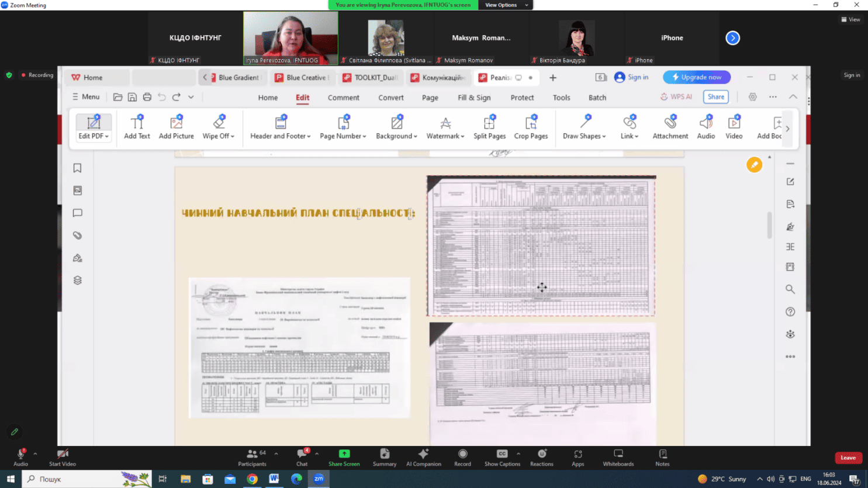Toggle Show Captions in Zoom
868x488 pixels.
[502, 456]
